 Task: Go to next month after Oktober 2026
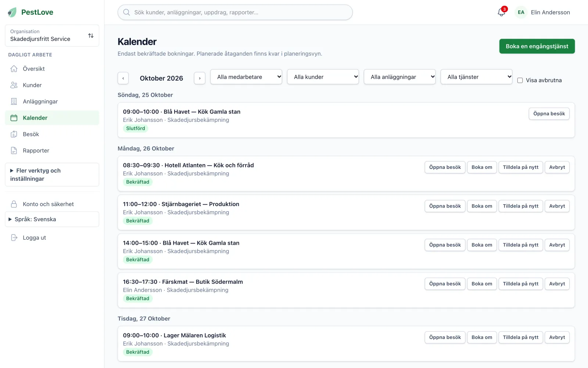[x=200, y=78]
